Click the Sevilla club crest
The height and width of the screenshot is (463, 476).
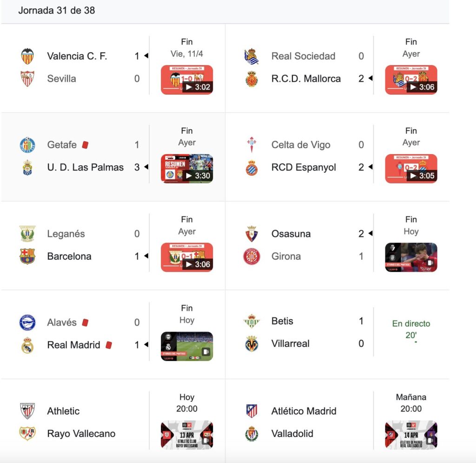[27, 78]
